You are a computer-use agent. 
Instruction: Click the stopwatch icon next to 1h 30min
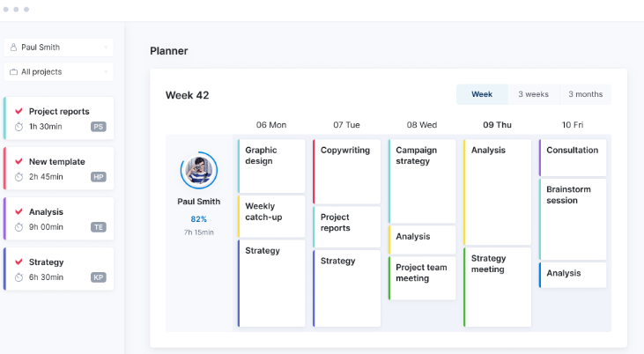[x=19, y=127]
